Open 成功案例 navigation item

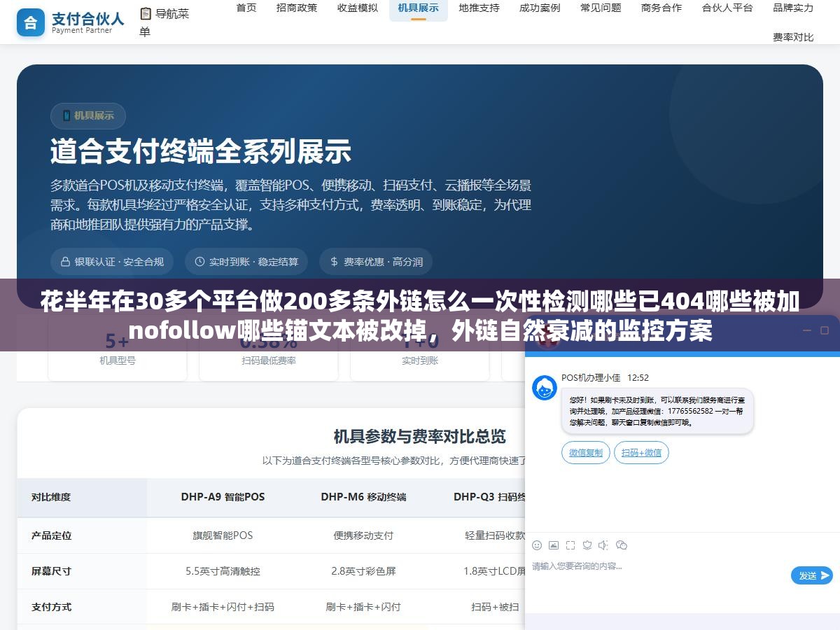coord(540,8)
